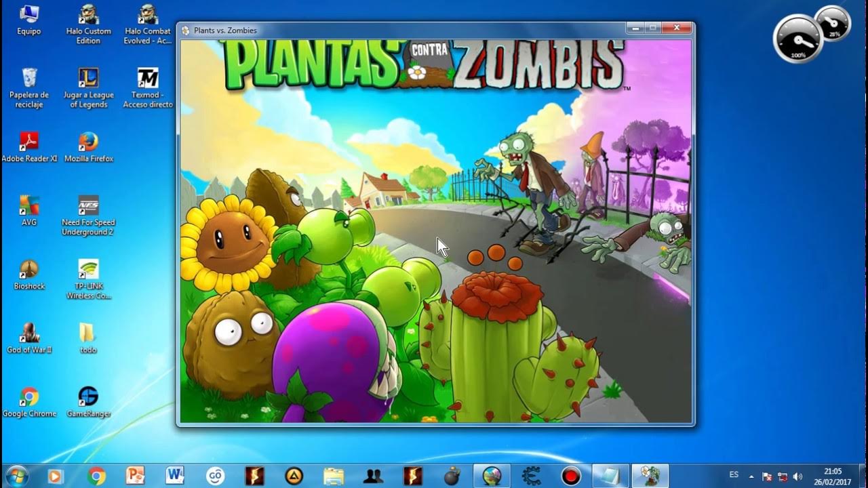Image resolution: width=868 pixels, height=488 pixels.
Task: Open Cheat Engine taskbar icon
Action: [532, 476]
